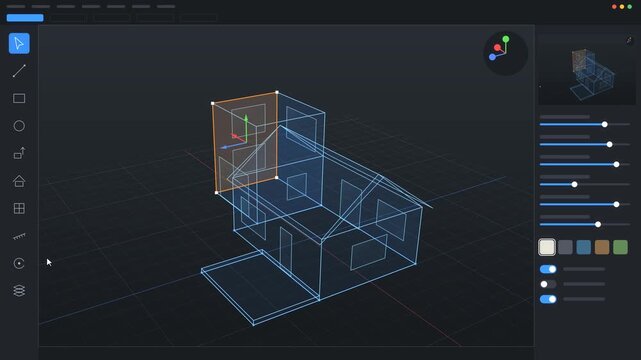Pick the blue color swatch
The width and height of the screenshot is (641, 360).
tap(583, 247)
